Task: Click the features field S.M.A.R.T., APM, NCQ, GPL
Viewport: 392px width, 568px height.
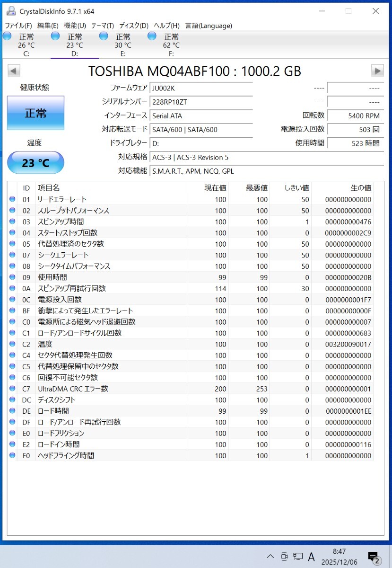Action: click(x=267, y=171)
